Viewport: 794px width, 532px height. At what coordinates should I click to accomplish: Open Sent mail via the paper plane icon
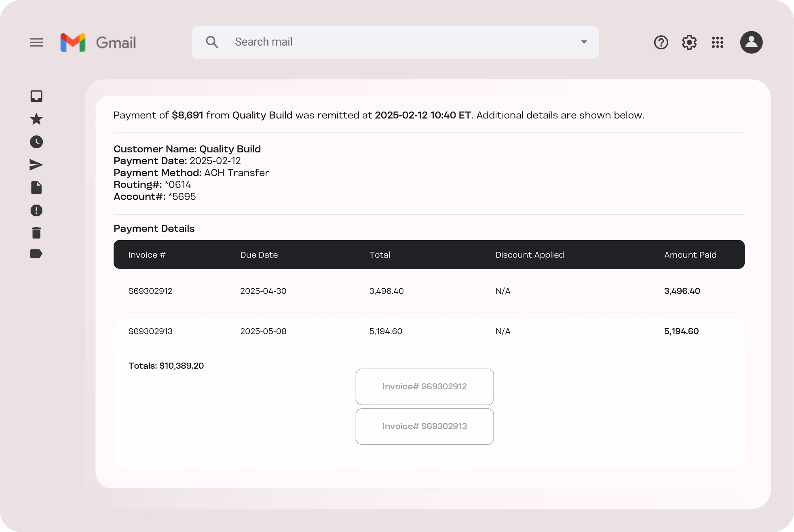click(x=36, y=165)
